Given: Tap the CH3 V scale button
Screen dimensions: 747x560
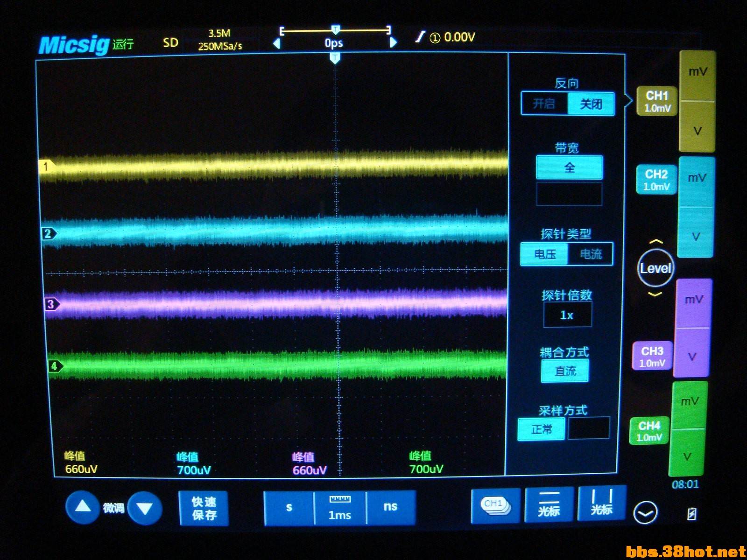Looking at the screenshot, I should click(x=692, y=353).
